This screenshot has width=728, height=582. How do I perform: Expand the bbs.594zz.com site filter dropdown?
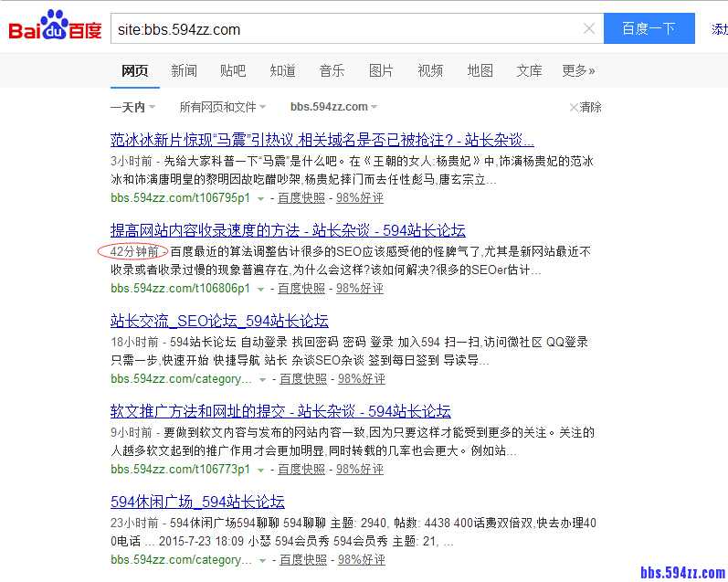[x=333, y=107]
